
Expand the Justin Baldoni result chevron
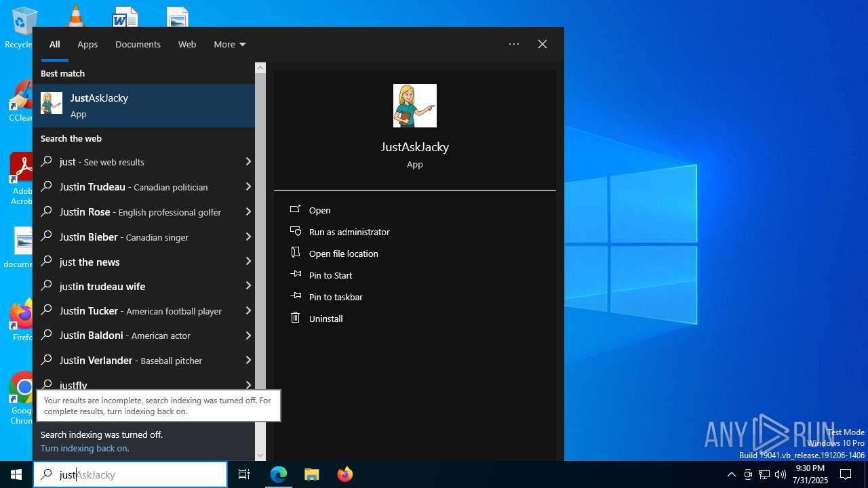click(x=248, y=335)
